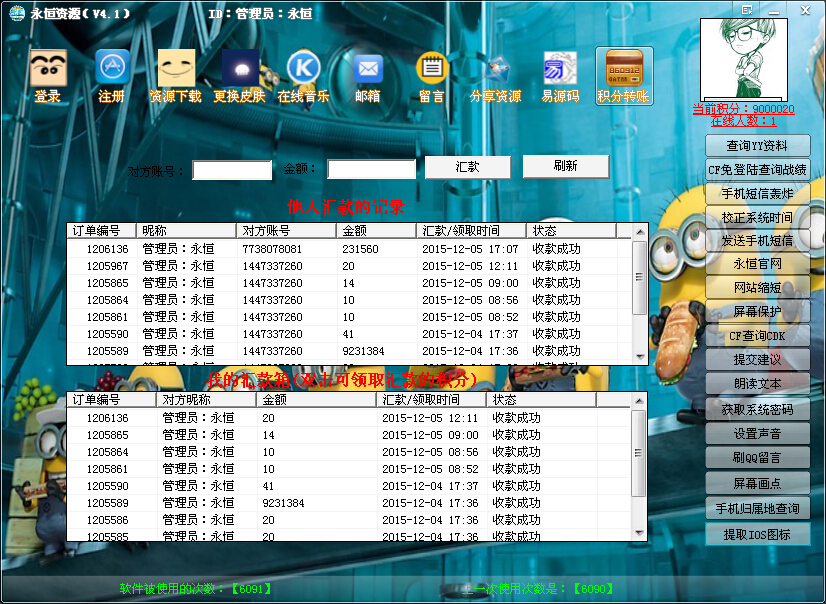Click upper table scrollbar down arrow
Image resolution: width=826 pixels, height=604 pixels.
click(640, 358)
